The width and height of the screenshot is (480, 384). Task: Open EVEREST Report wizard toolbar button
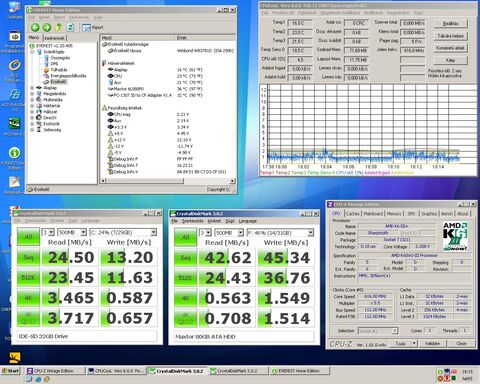(93, 28)
